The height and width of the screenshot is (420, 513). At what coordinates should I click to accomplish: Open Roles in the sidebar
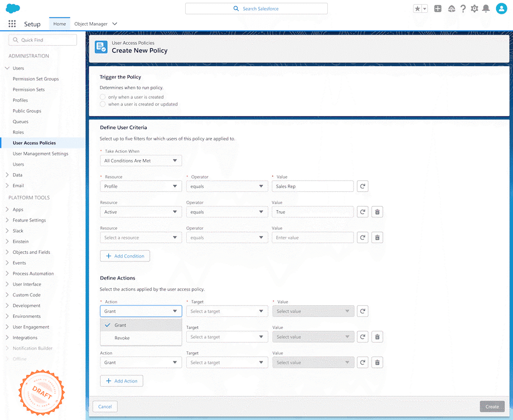(18, 132)
